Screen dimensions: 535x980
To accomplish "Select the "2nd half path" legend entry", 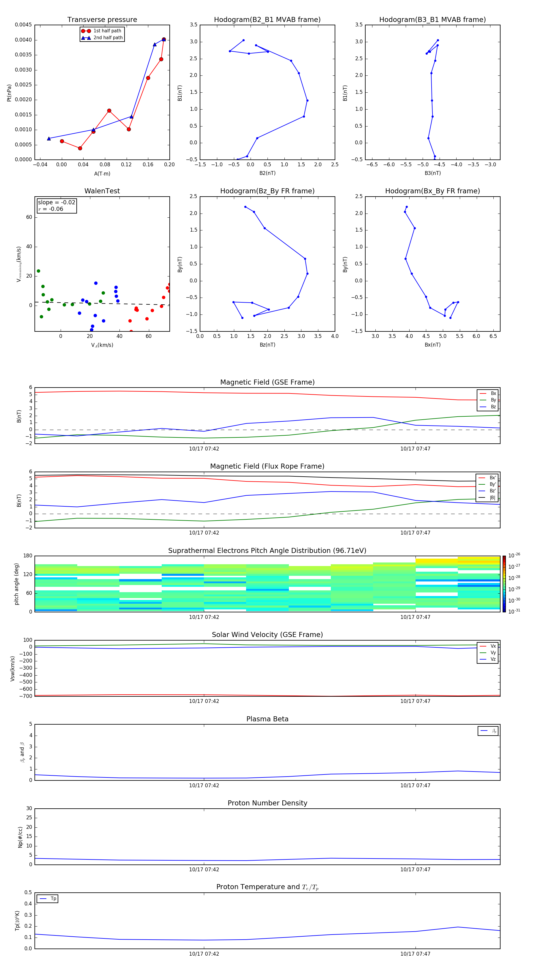I will click(102, 38).
